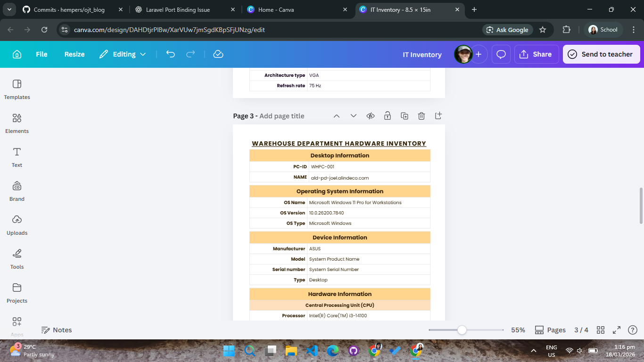644x362 pixels.
Task: Move Page 3 down with chevron
Action: pyautogui.click(x=354, y=116)
